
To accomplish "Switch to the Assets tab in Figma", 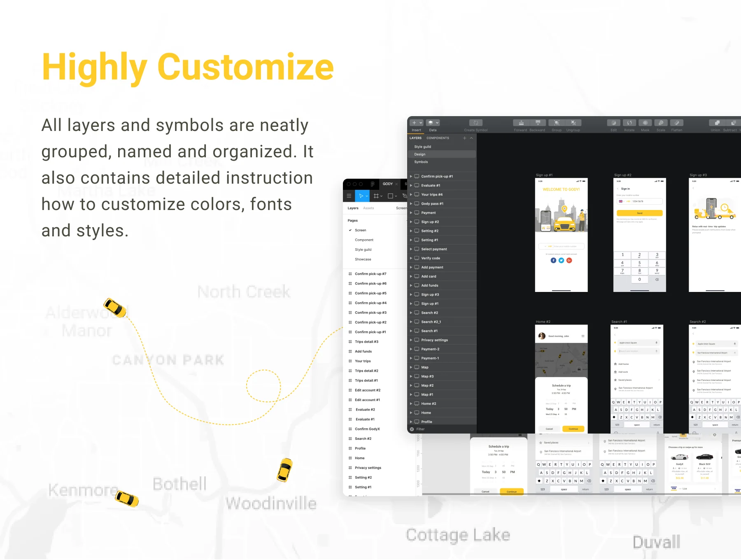I will pyautogui.click(x=368, y=208).
